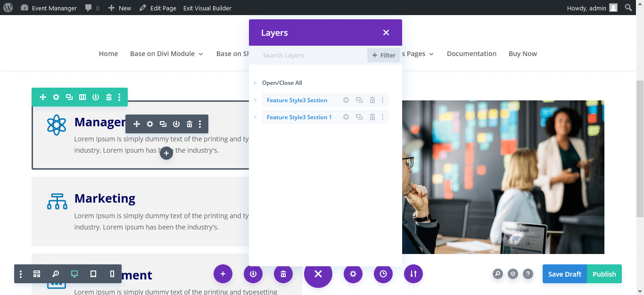This screenshot has width=644, height=295.
Task: Open more options for Feature Style3 Section 1
Action: click(x=382, y=117)
